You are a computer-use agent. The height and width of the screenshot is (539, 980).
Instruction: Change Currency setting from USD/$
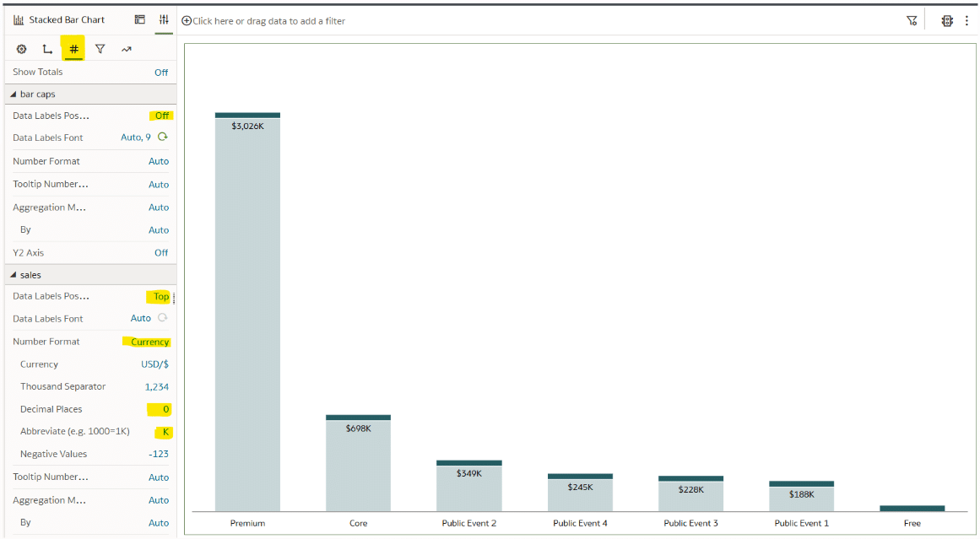coord(154,364)
